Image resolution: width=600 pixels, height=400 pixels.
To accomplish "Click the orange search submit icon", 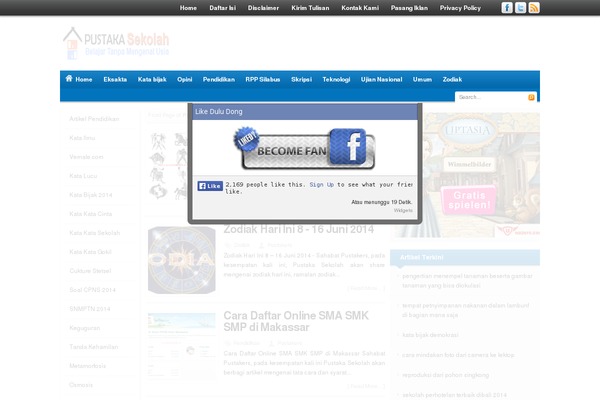I will (x=531, y=97).
